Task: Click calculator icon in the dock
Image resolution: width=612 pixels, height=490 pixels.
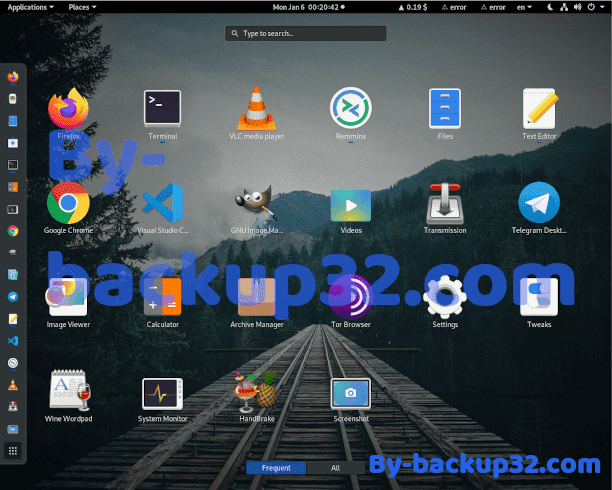Action: tap(13, 187)
